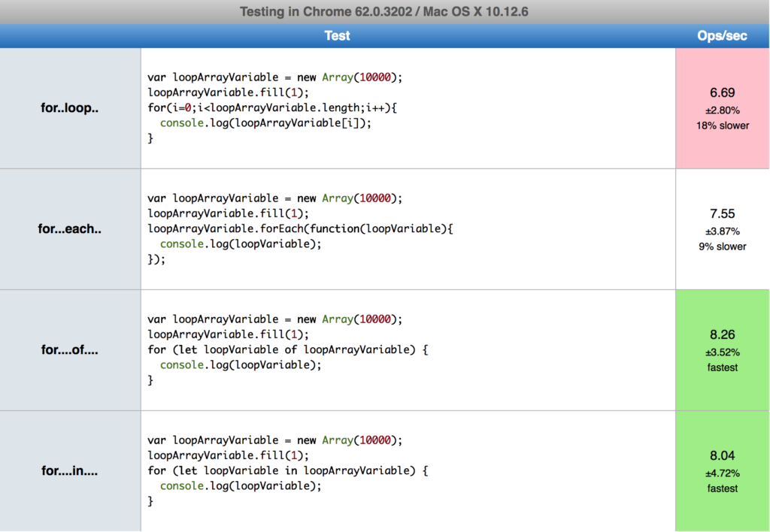The image size is (770, 532).
Task: Click the ±2.80% variance text
Action: coord(722,110)
